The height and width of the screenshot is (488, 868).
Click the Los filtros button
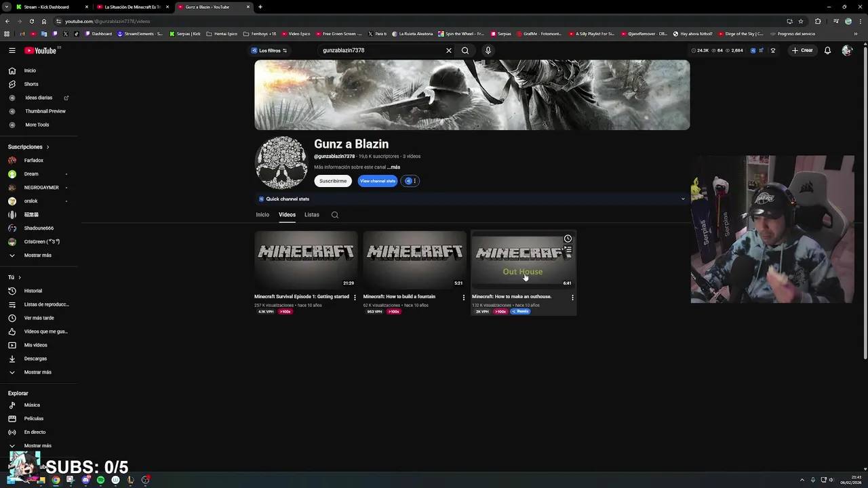(269, 50)
